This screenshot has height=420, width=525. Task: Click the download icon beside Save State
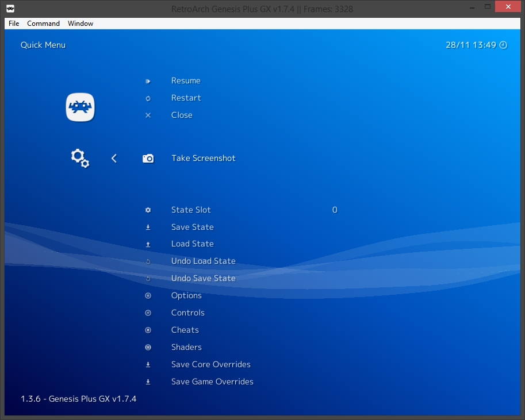(x=148, y=228)
